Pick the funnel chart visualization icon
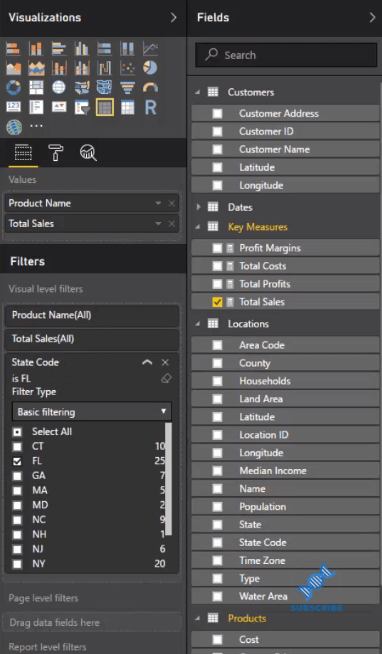Viewport: 382px width, 654px height. click(127, 88)
